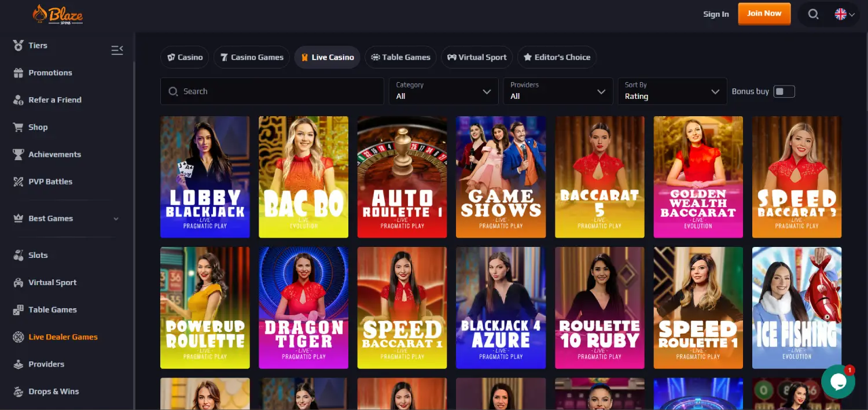Open the Lobby Blackjack game
The image size is (868, 410).
(x=205, y=177)
